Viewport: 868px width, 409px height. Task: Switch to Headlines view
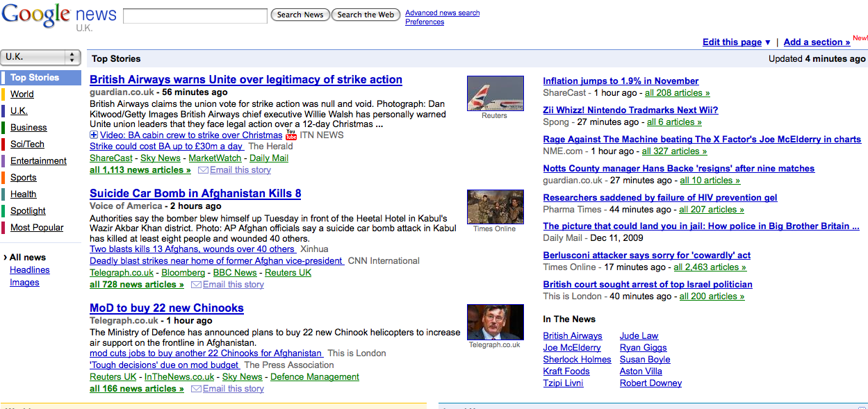[30, 270]
